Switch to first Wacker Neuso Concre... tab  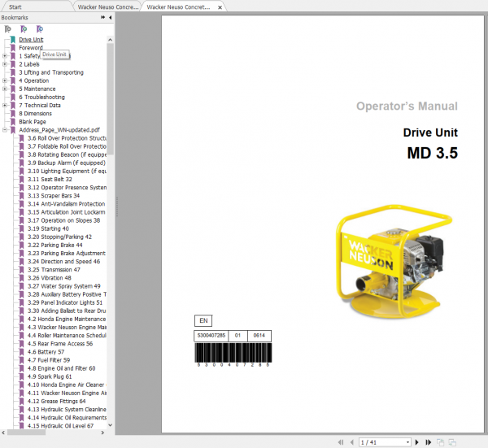pos(108,7)
